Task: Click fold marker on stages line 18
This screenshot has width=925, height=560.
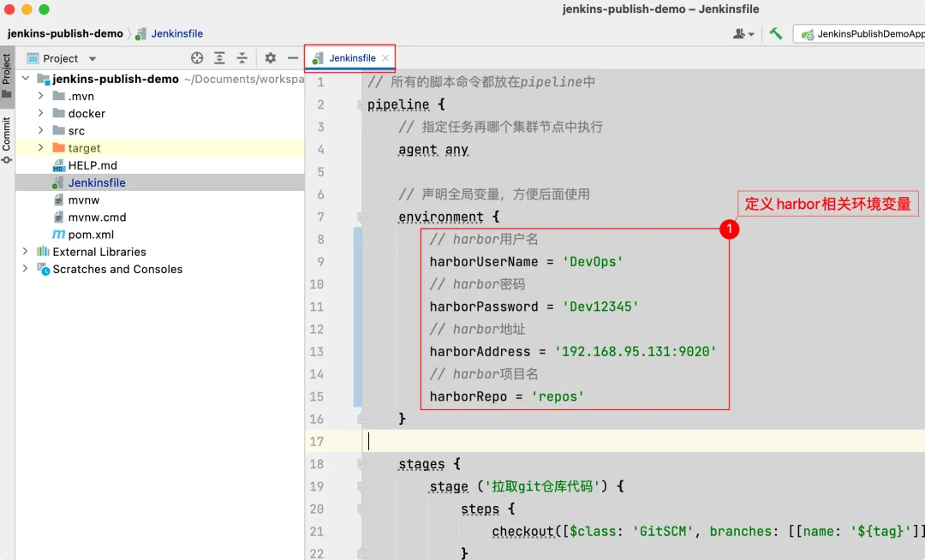Action: point(361,464)
